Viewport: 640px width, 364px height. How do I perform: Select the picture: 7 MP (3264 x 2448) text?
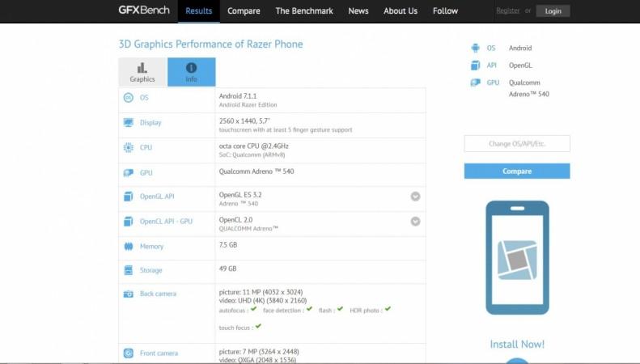(x=259, y=352)
